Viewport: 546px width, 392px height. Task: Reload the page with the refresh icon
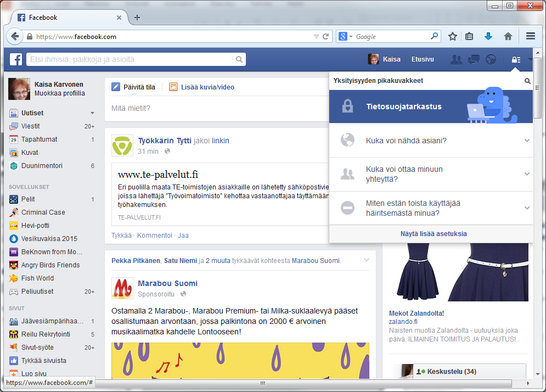[x=325, y=36]
